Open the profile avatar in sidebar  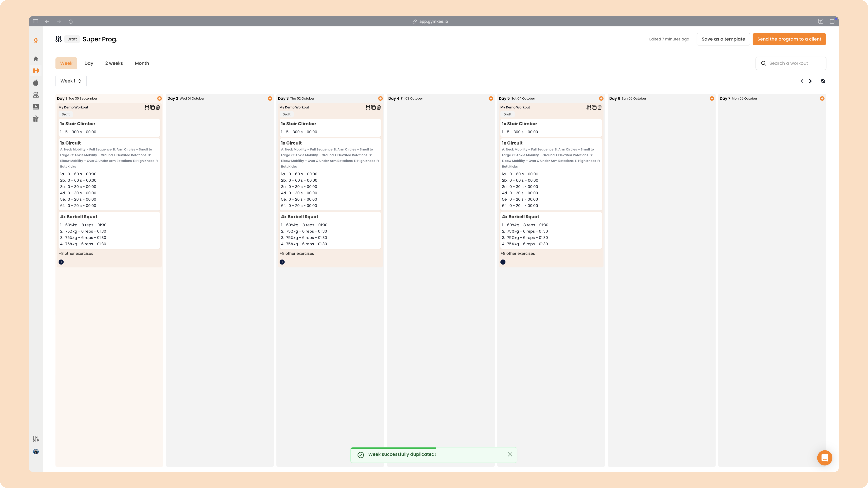(x=36, y=452)
